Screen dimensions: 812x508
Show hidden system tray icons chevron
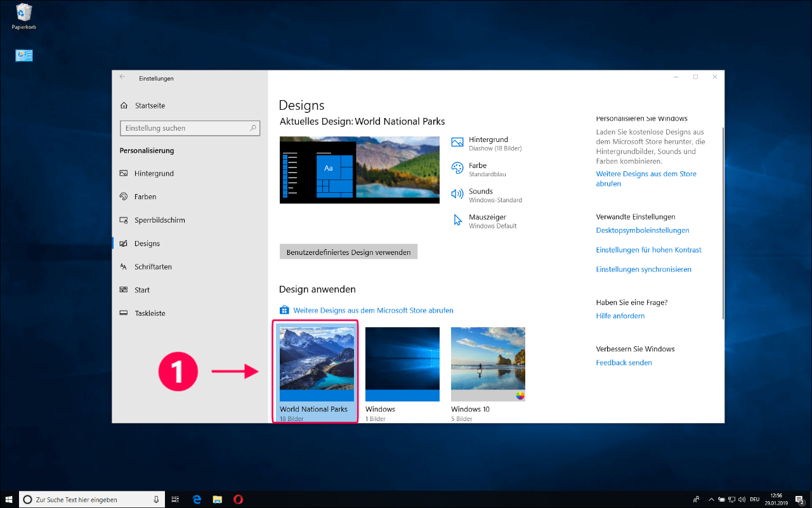712,500
